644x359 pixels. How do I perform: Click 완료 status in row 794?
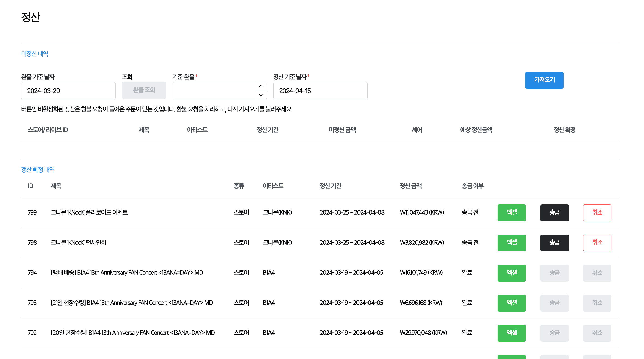pyautogui.click(x=467, y=273)
